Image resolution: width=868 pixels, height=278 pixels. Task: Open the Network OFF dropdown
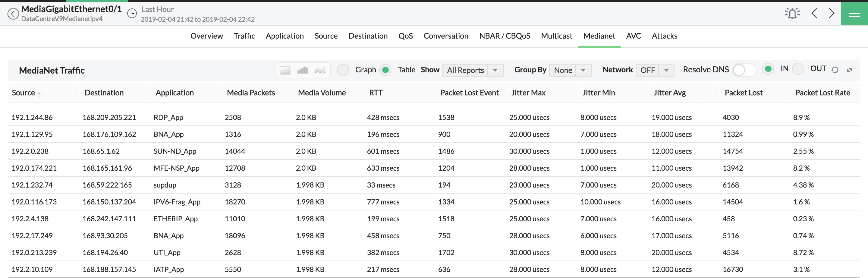655,70
